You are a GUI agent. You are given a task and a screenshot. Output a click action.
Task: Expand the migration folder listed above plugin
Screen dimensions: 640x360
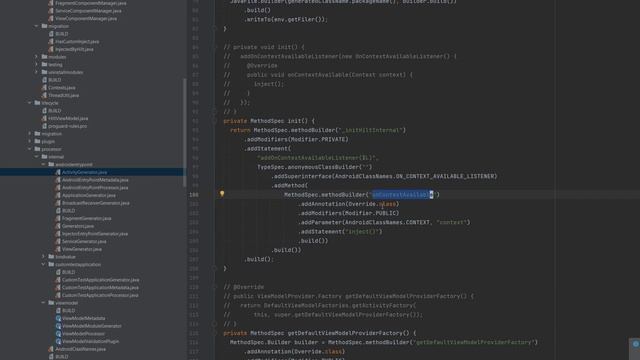point(30,133)
